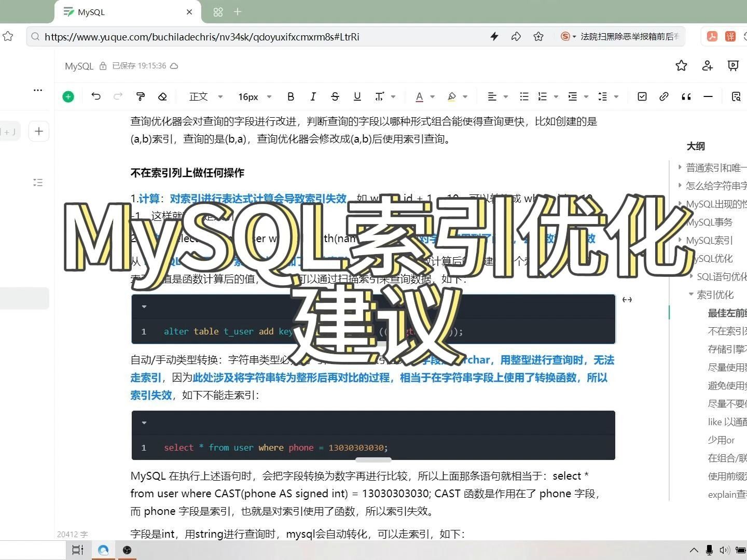Open the left sidebar more options ellipsis
This screenshot has height=560, width=747.
click(x=38, y=90)
